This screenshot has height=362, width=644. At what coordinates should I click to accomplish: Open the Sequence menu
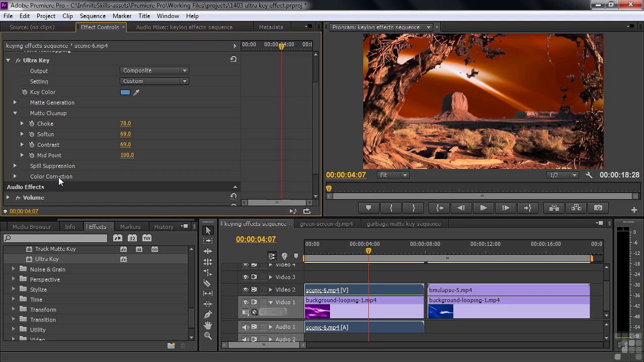[93, 16]
